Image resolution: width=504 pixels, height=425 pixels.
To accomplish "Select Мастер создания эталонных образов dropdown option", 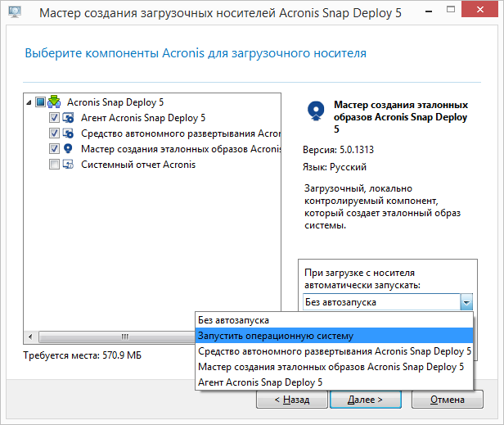I will pos(334,366).
